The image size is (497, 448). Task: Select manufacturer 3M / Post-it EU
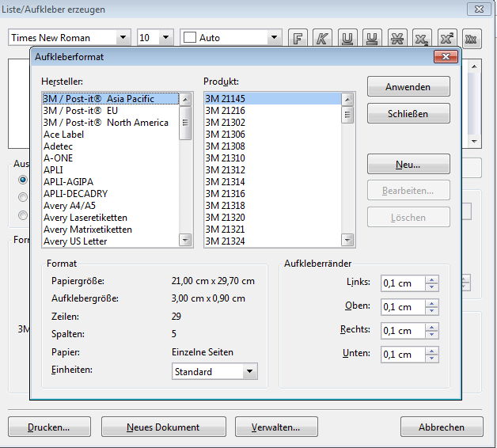pyautogui.click(x=111, y=111)
